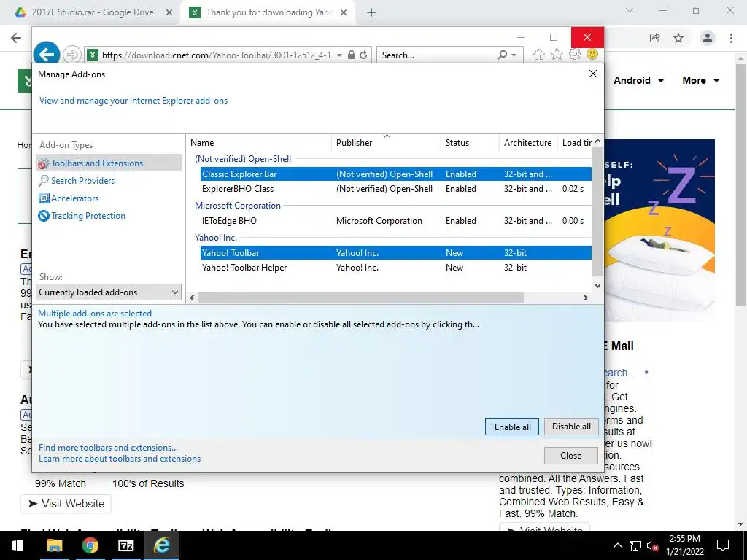Open Learn more about toolbars and extensions link
Image resolution: width=747 pixels, height=560 pixels.
click(120, 459)
